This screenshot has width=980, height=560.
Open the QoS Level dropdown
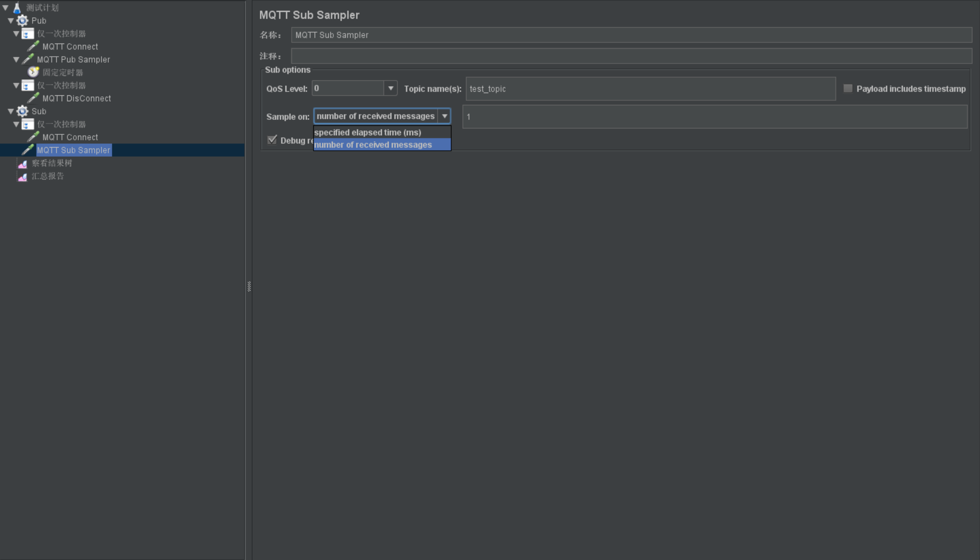coord(390,88)
